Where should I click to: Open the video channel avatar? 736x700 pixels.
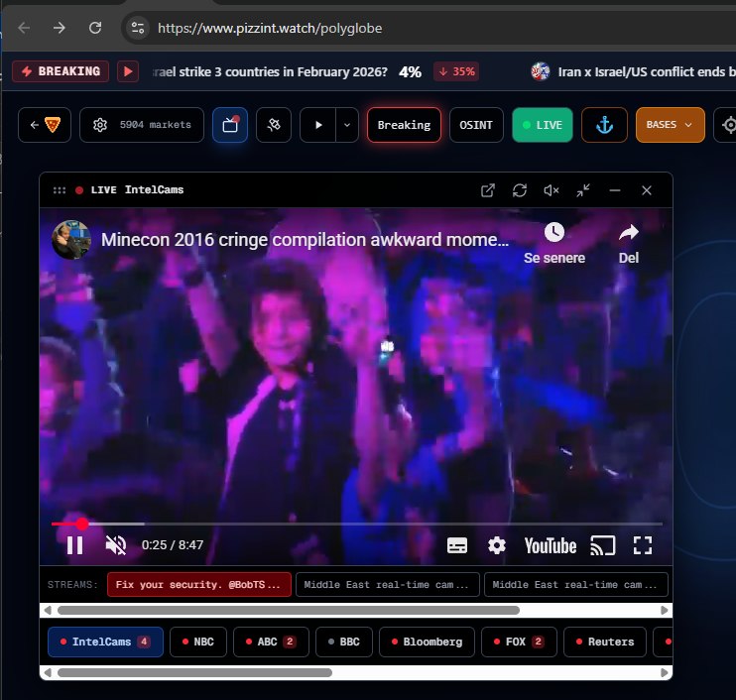[71, 240]
